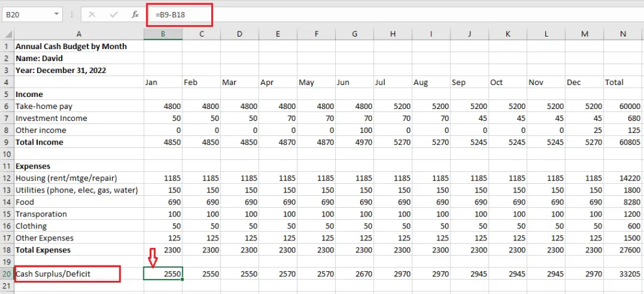Click the 'Investment Income' label
Viewport: 644px width, 294px height.
click(52, 118)
